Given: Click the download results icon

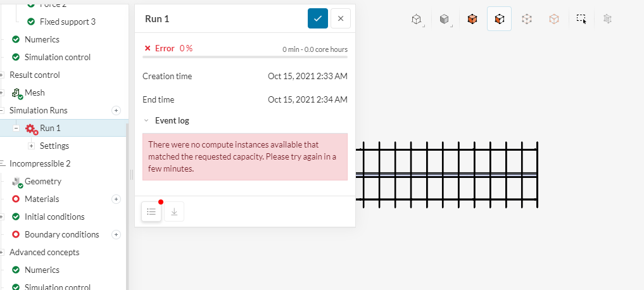Looking at the screenshot, I should click(174, 211).
